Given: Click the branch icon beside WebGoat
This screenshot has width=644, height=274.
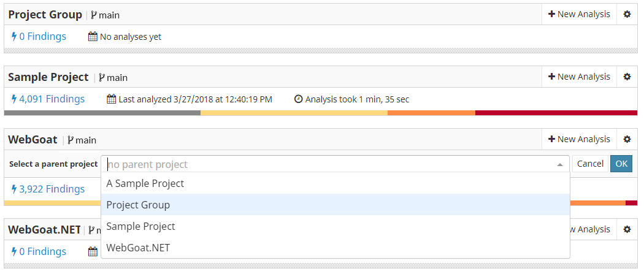Looking at the screenshot, I should (x=71, y=140).
